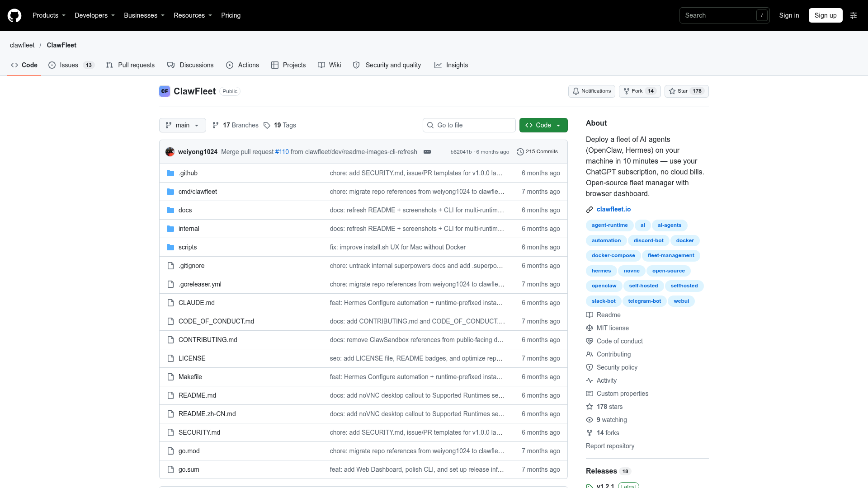Click the weiyong1024 avatar image
This screenshot has width=868, height=488.
click(x=170, y=152)
